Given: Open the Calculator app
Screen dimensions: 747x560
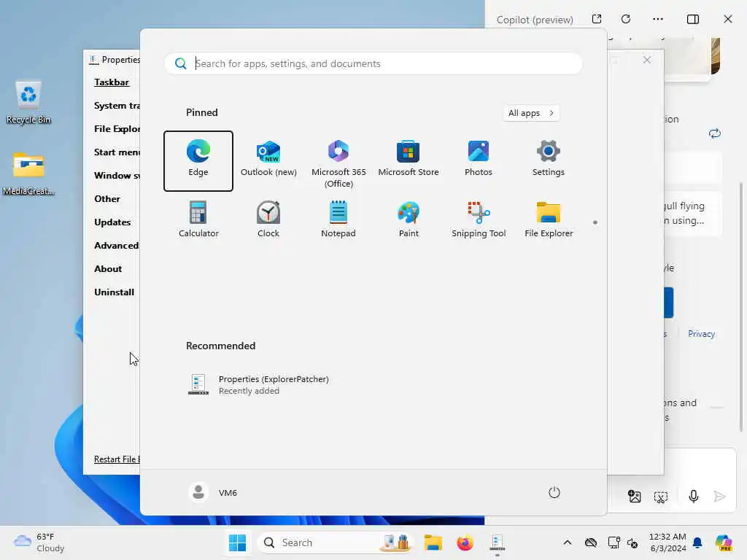Looking at the screenshot, I should pyautogui.click(x=198, y=219).
